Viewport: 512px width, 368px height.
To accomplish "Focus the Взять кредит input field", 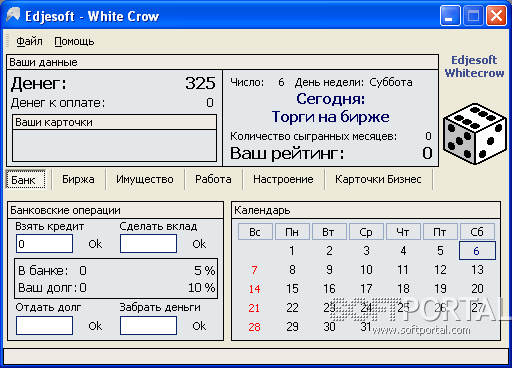I will click(x=44, y=244).
